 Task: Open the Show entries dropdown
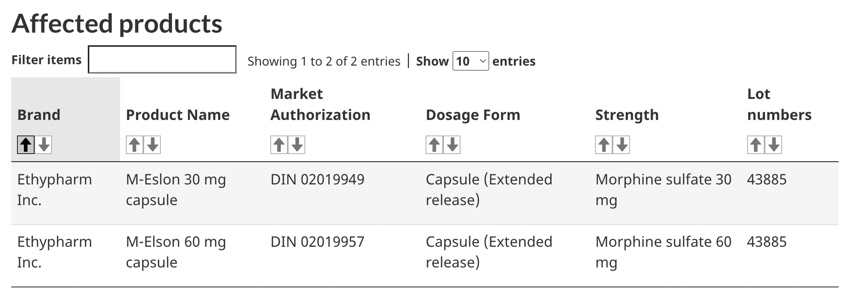470,61
